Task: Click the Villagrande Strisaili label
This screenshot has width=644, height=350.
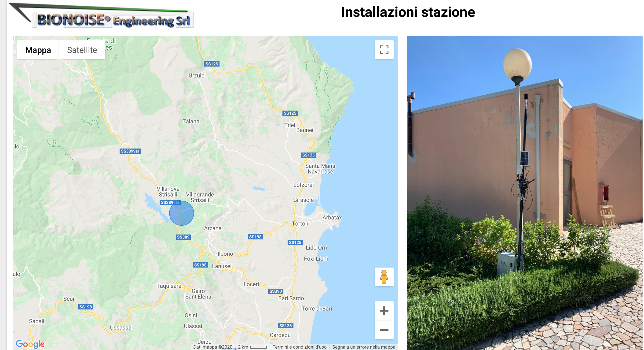Action: pyautogui.click(x=200, y=197)
